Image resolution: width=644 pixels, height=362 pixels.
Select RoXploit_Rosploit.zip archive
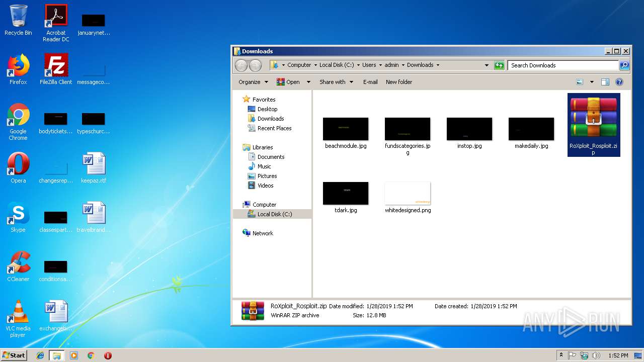pos(594,125)
